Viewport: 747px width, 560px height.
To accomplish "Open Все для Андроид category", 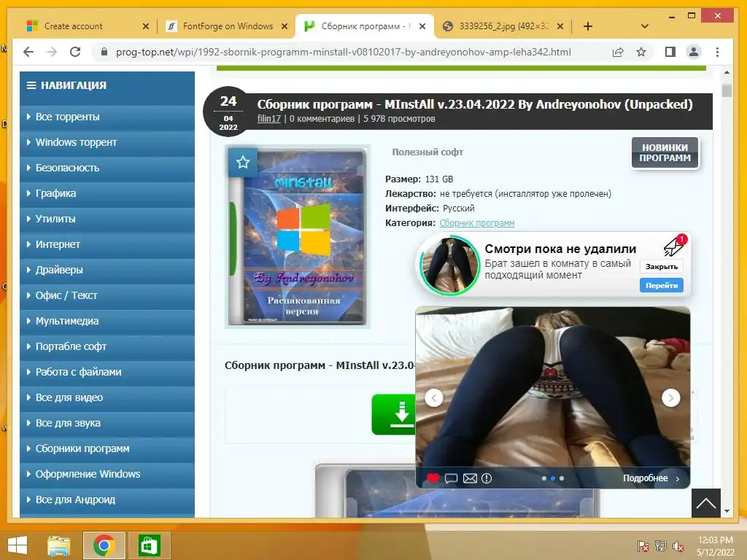I will [x=107, y=499].
